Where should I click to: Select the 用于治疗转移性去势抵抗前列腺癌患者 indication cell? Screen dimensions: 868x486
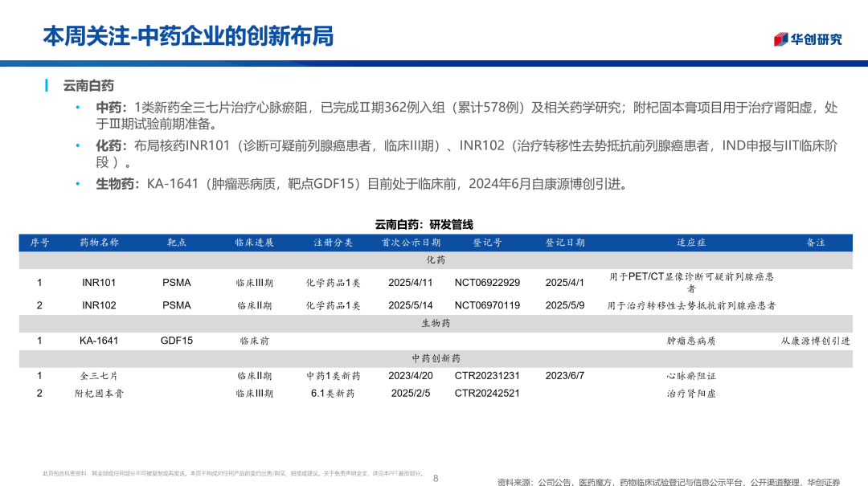(691, 305)
